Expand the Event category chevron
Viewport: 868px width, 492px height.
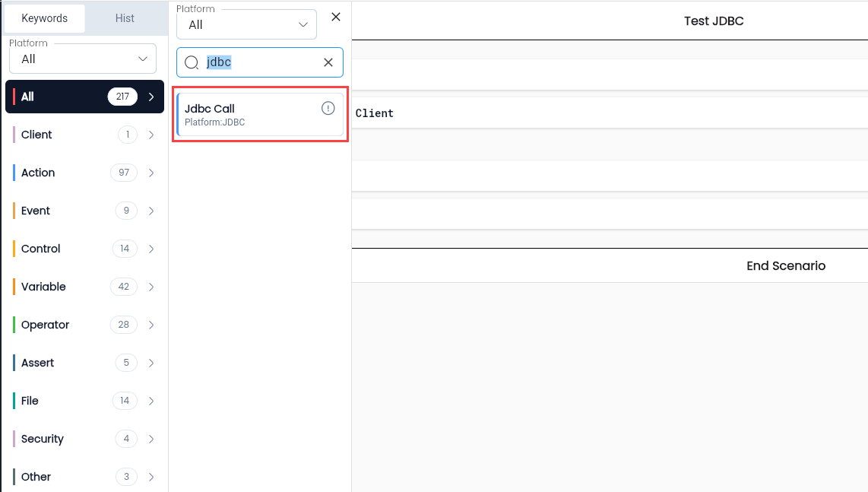pos(151,211)
